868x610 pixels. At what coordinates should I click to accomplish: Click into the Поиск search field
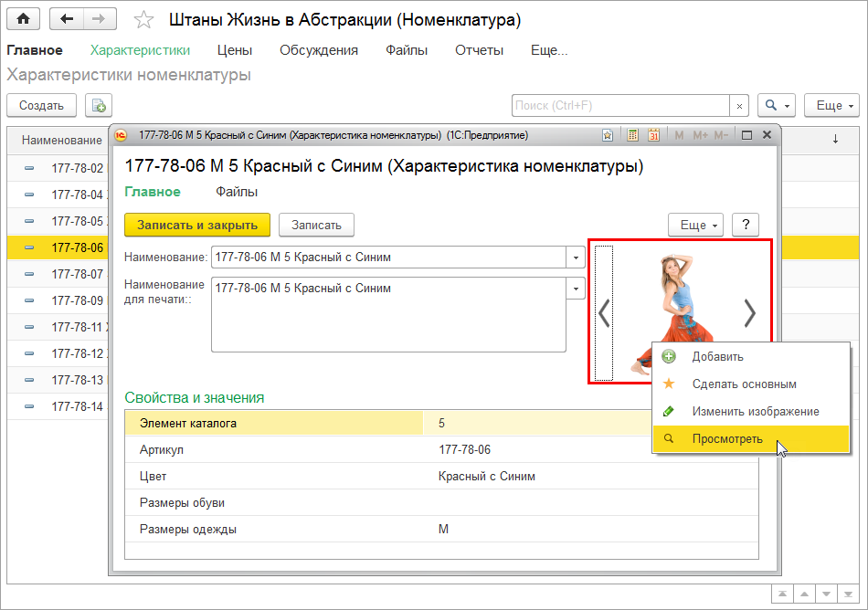621,105
